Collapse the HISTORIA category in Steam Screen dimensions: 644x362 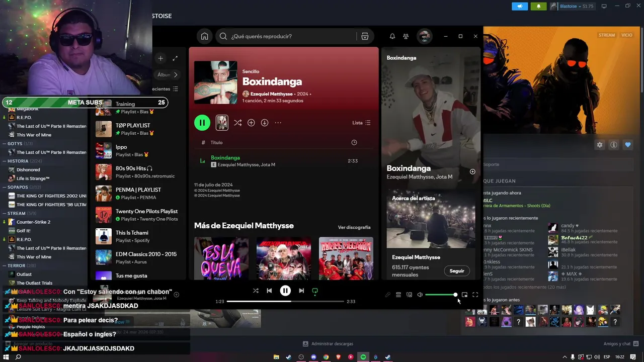point(4,161)
